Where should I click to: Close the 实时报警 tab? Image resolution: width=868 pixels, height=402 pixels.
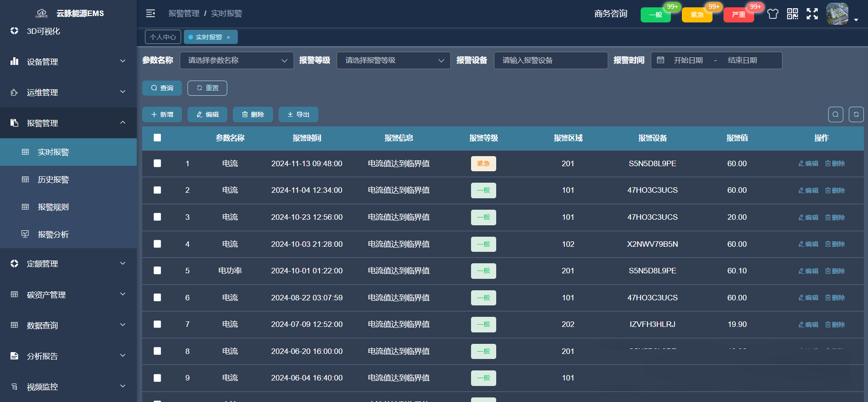point(229,38)
